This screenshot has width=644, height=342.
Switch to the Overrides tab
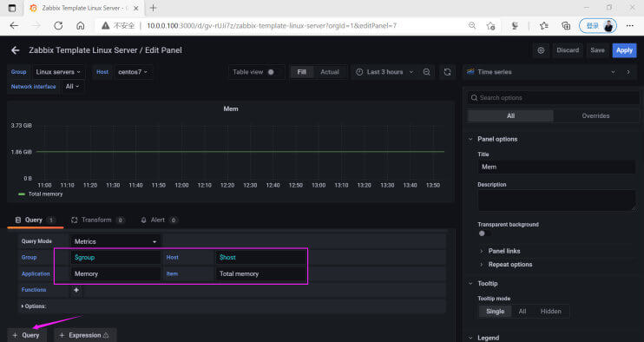coord(595,115)
